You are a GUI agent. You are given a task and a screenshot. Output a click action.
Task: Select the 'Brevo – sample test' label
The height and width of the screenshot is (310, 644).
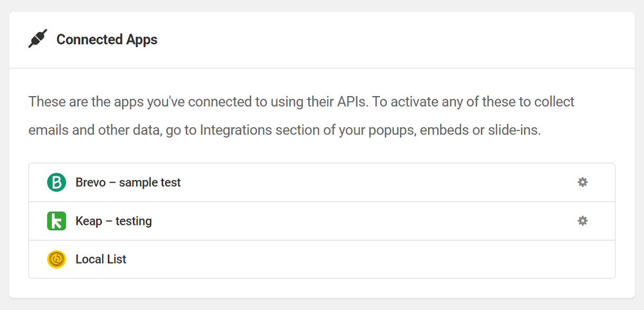pos(128,182)
